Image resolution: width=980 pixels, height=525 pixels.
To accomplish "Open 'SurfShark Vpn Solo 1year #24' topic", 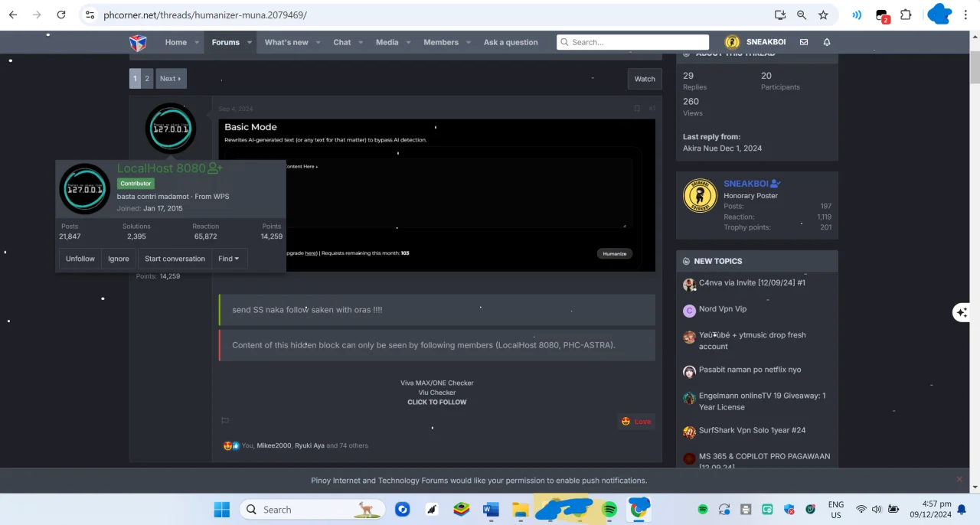I will [752, 430].
